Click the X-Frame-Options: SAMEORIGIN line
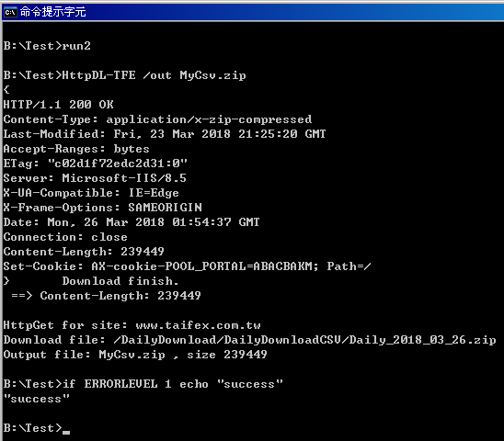 102,208
